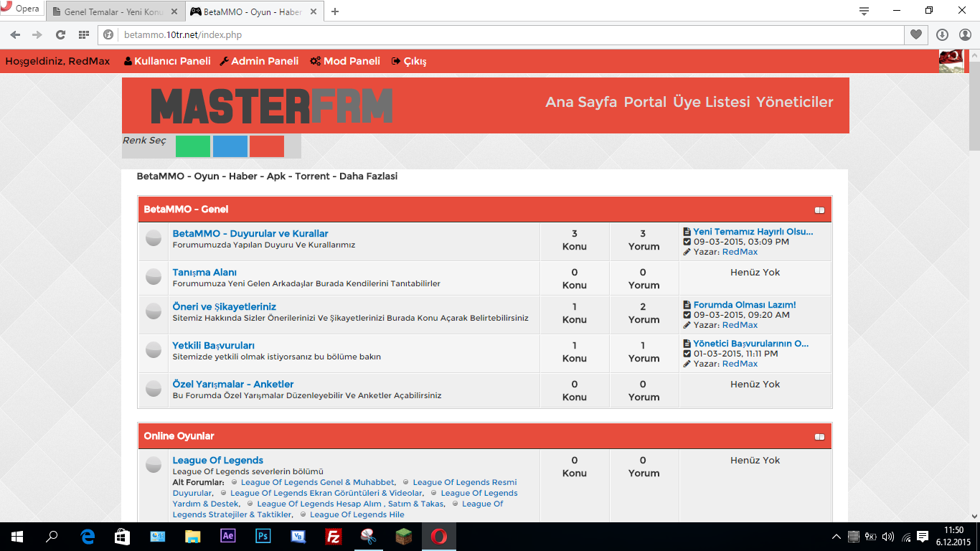Open League Of Legends Genel & Muhabbet subforum
Image resolution: width=980 pixels, height=551 pixels.
[x=318, y=482]
